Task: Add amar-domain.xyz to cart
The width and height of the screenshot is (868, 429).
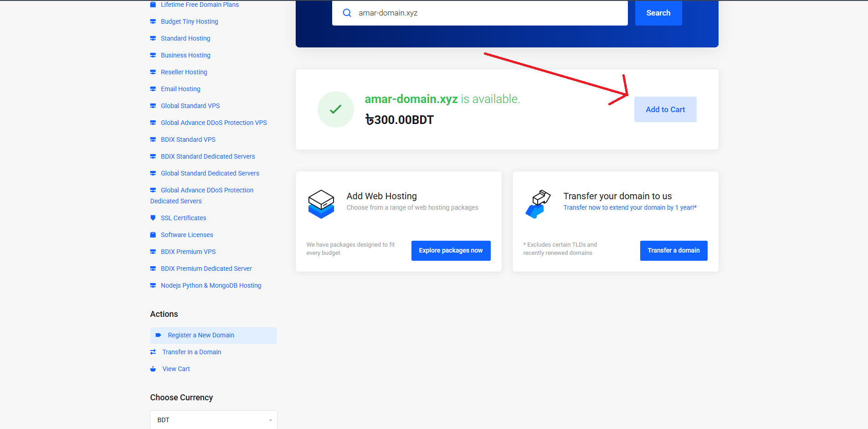Action: click(x=665, y=109)
